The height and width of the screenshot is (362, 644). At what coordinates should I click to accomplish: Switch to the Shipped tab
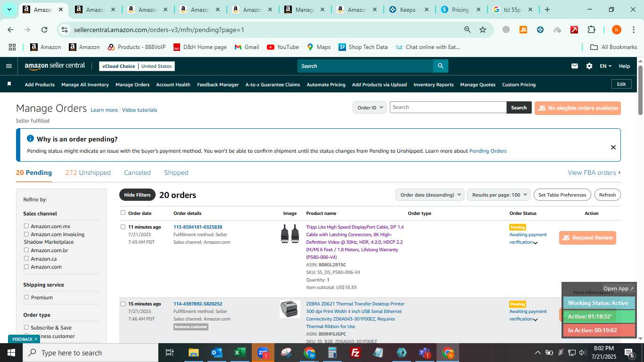pyautogui.click(x=176, y=173)
